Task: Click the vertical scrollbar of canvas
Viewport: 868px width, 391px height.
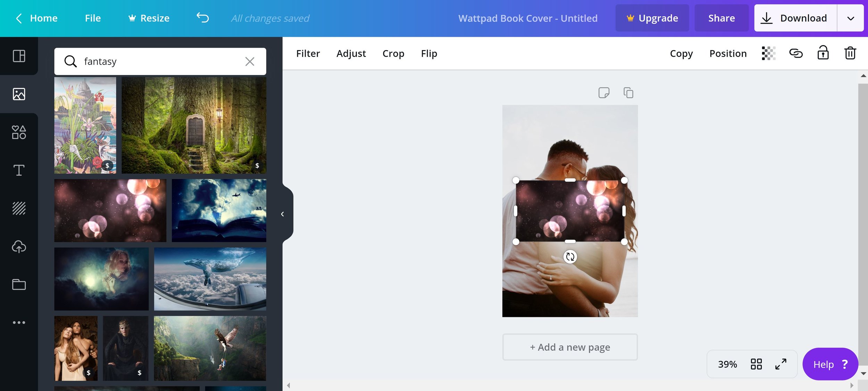Action: [x=863, y=224]
